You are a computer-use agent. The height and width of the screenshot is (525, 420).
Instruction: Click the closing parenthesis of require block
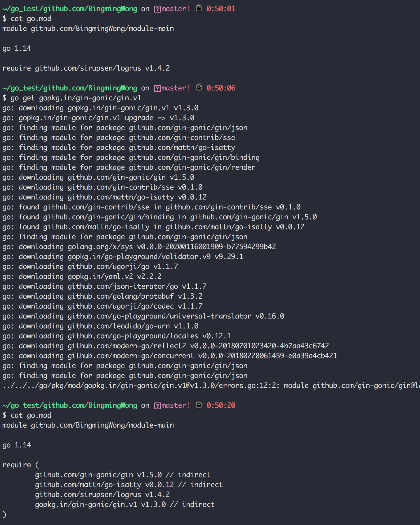click(4, 514)
